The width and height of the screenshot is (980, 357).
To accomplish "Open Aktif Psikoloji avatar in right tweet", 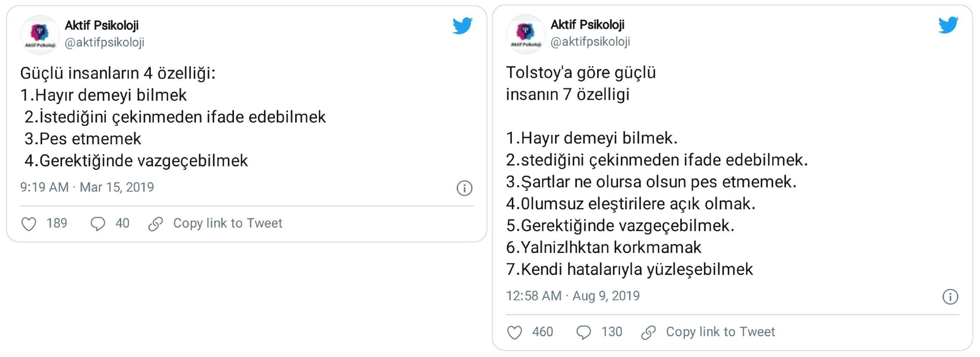I will click(x=526, y=34).
